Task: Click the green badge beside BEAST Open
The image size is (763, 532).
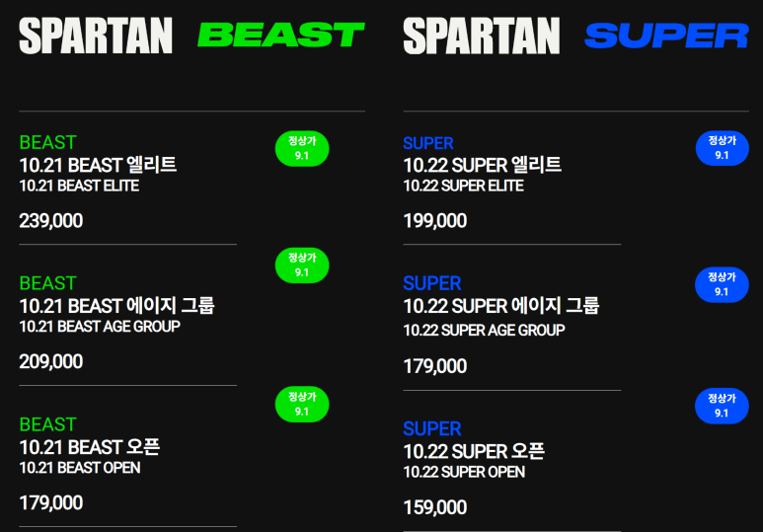Action: click(x=302, y=404)
